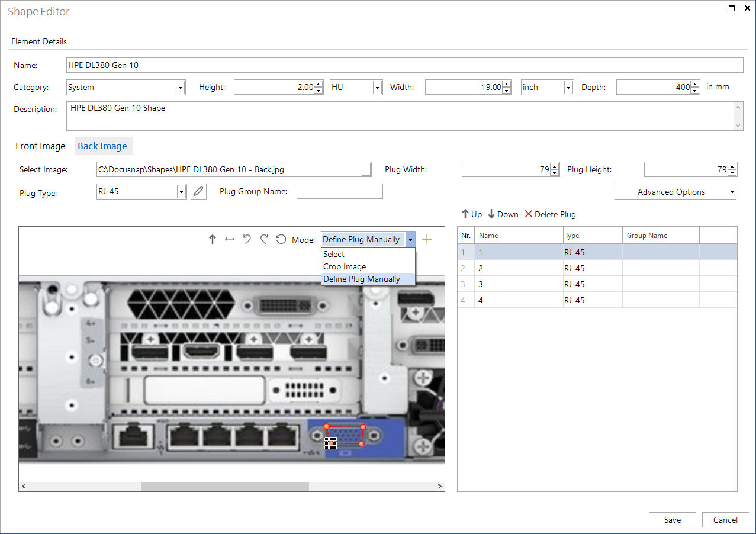The width and height of the screenshot is (756, 534).
Task: Click left arrow of image horizontal scrollbar
Action: pos(24,486)
